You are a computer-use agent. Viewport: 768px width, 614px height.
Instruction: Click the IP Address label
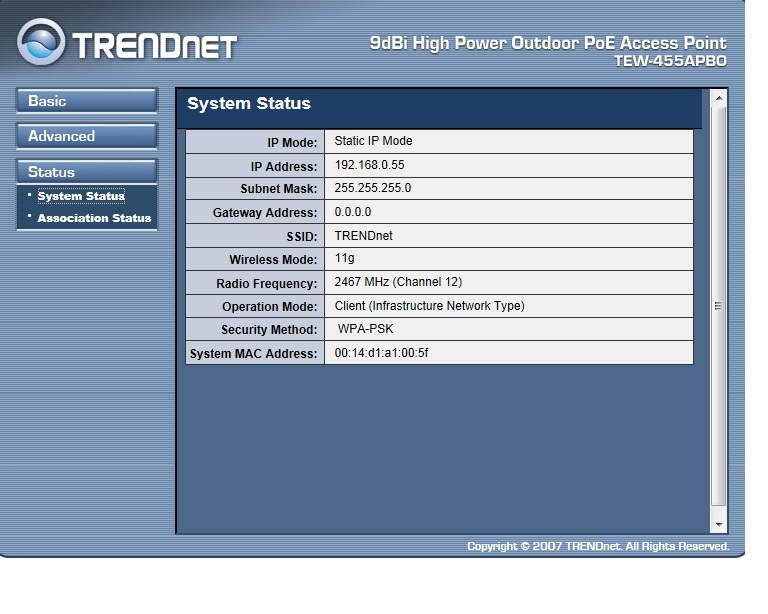click(284, 167)
